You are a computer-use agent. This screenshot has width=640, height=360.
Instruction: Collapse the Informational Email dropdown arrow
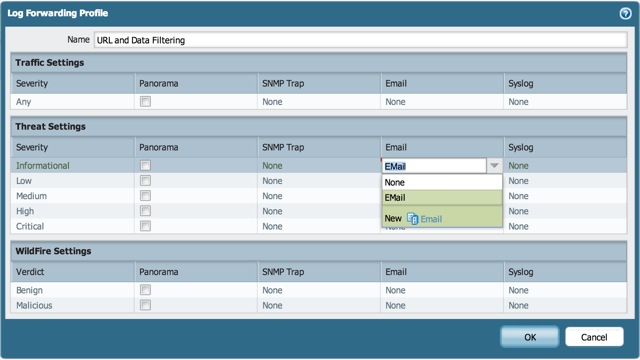(x=494, y=166)
